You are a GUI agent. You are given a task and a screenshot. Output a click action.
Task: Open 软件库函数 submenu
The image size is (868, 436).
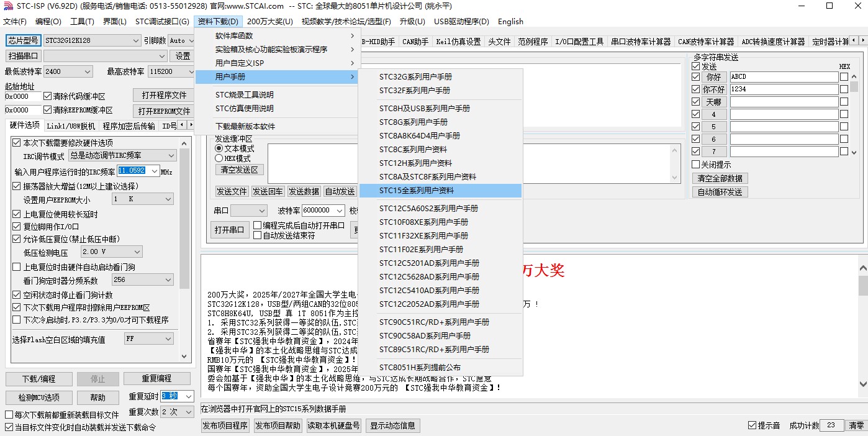(277, 36)
